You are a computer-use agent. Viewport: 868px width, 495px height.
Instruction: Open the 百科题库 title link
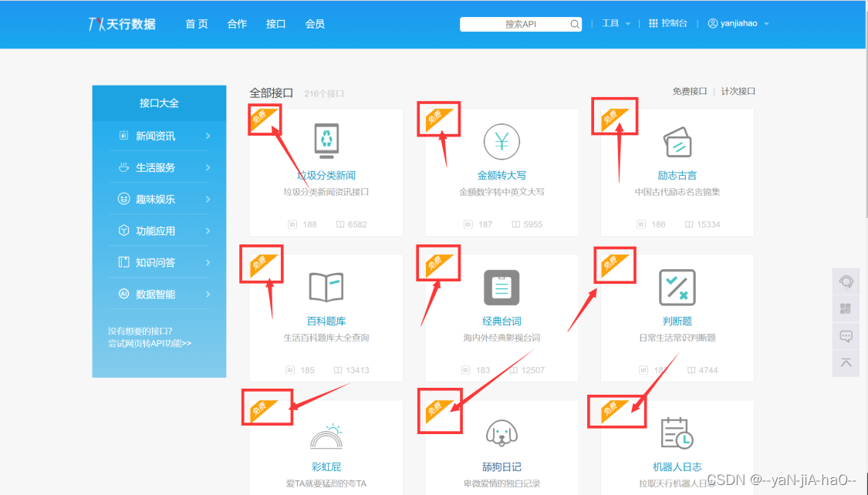[x=326, y=322]
